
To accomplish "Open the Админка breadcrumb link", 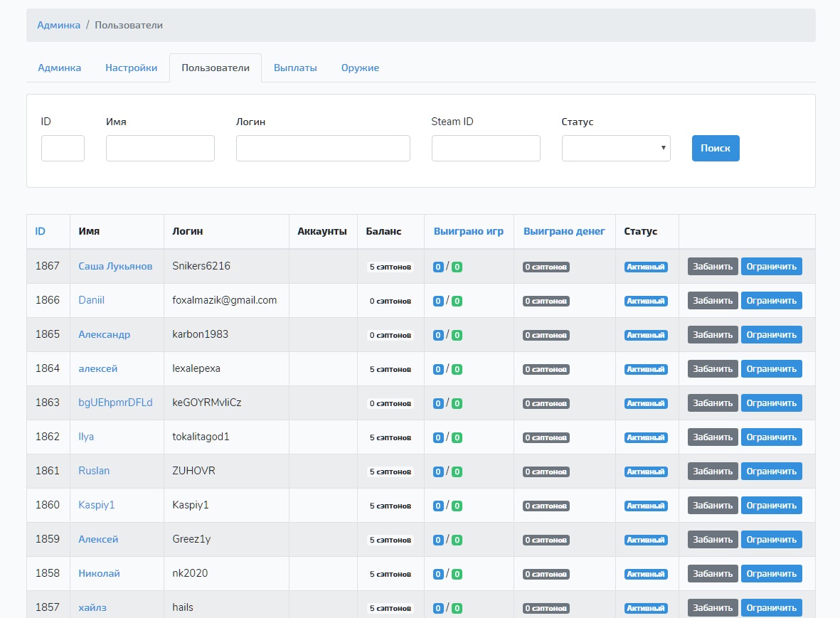I will [x=58, y=25].
